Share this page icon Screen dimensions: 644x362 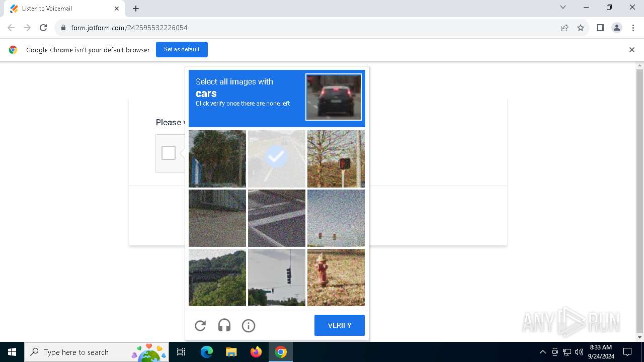[565, 28]
